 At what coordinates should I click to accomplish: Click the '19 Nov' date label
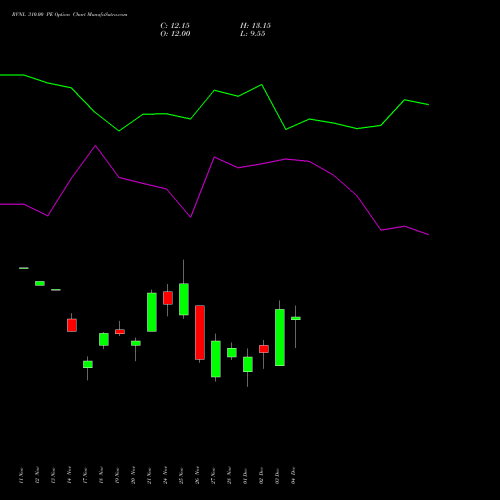pyautogui.click(x=117, y=475)
